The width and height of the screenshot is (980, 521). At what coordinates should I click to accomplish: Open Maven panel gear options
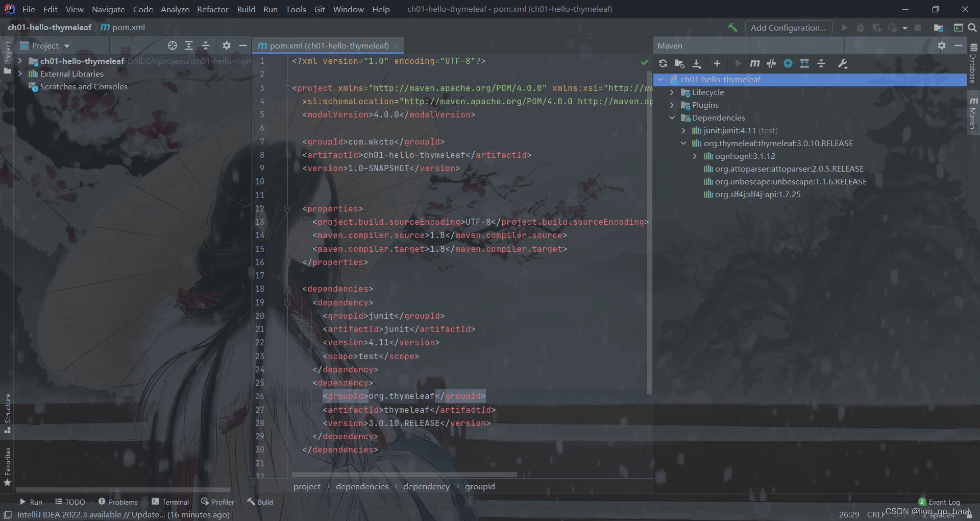[x=942, y=45]
